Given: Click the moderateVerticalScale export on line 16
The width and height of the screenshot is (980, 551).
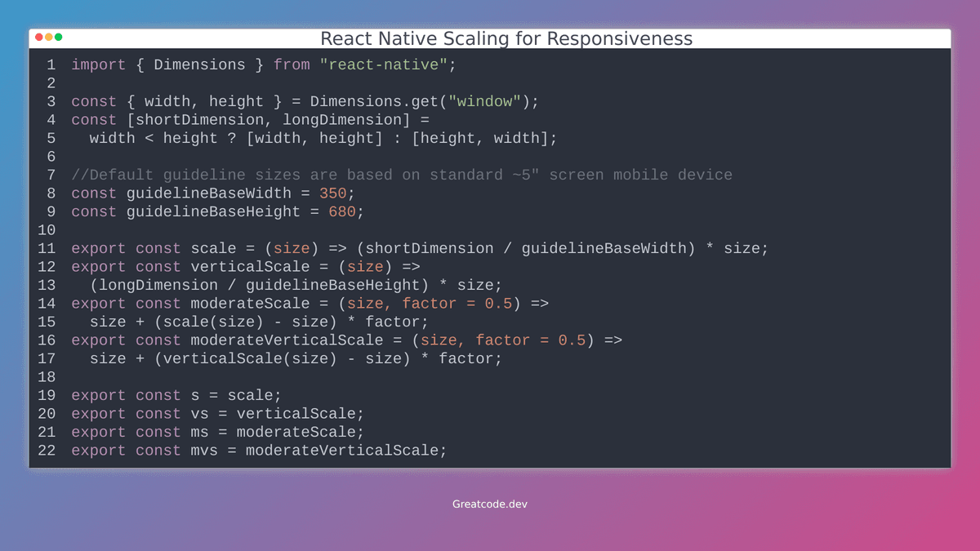Looking at the screenshot, I should click(x=290, y=340).
